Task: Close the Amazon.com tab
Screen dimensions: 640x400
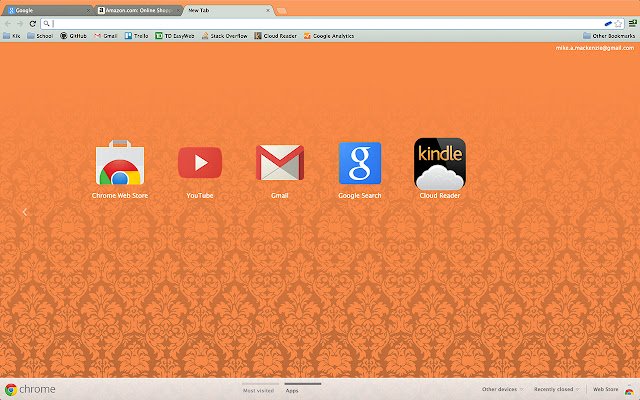Action: click(x=178, y=11)
